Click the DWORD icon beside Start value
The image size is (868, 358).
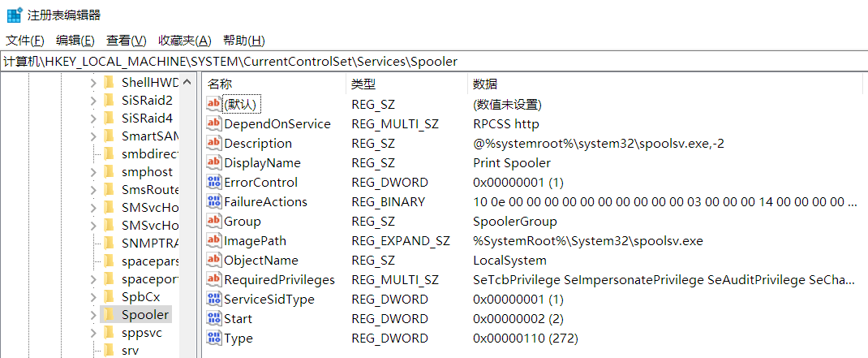click(214, 319)
